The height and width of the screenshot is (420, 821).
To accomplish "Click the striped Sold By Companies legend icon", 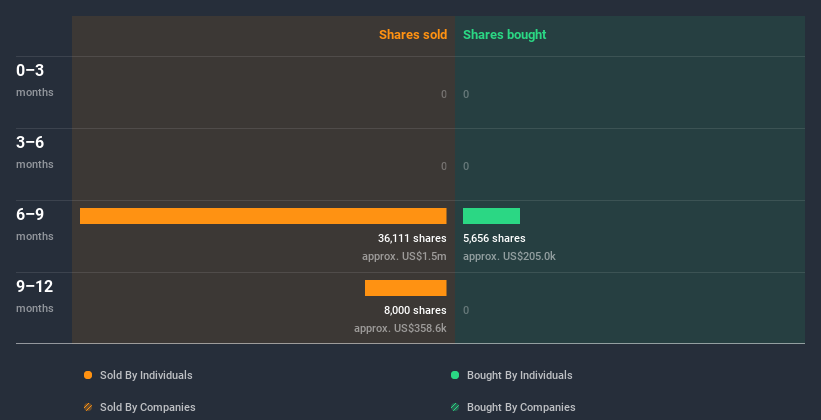I will click(88, 407).
